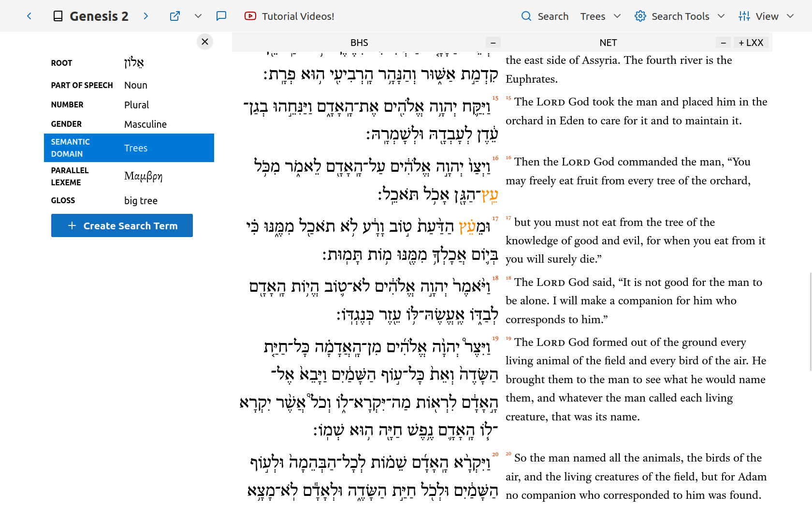Select the Gloss big tree value
This screenshot has width=812, height=508.
pos(141,200)
